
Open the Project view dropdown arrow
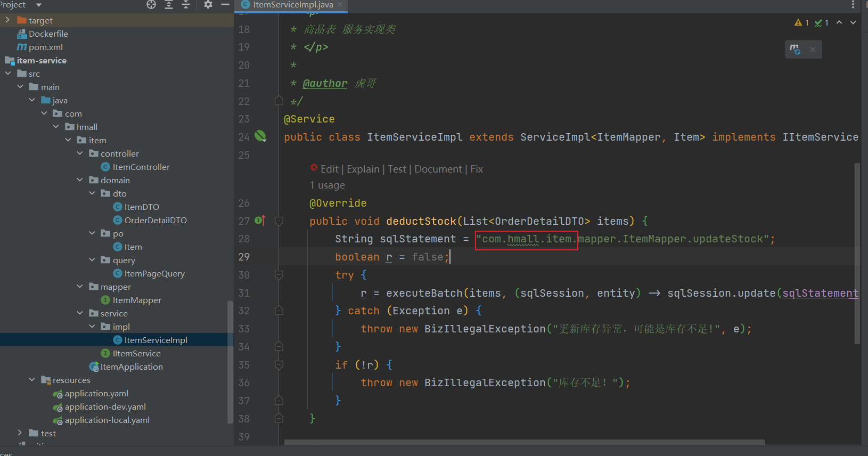[x=39, y=5]
